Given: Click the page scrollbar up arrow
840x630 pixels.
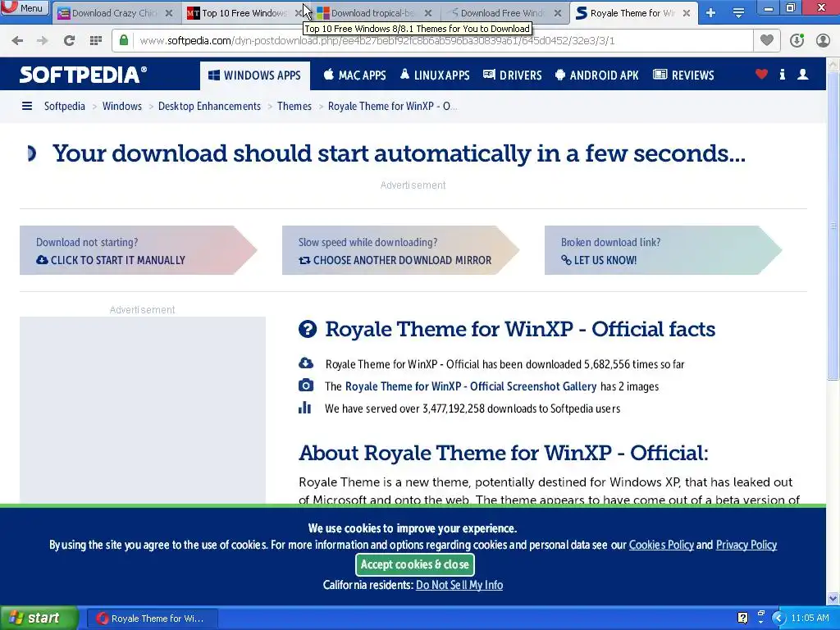Looking at the screenshot, I should click(833, 64).
